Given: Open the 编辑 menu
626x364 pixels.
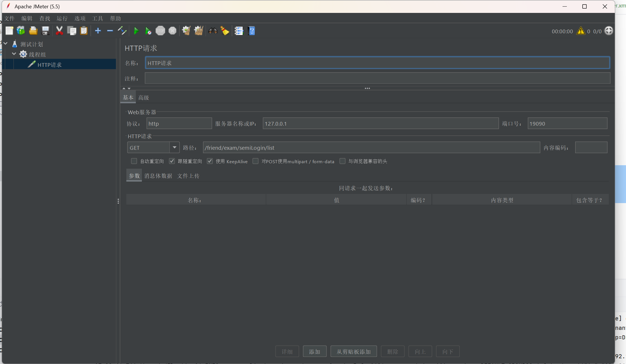Looking at the screenshot, I should point(27,18).
